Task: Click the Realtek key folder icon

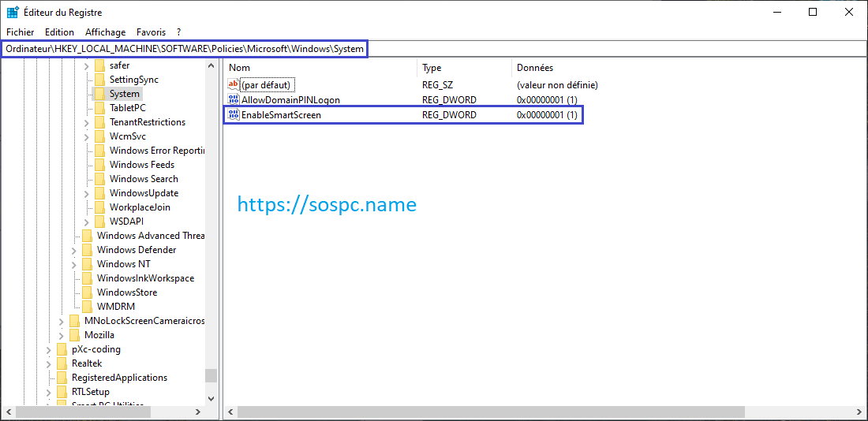Action: (62, 363)
